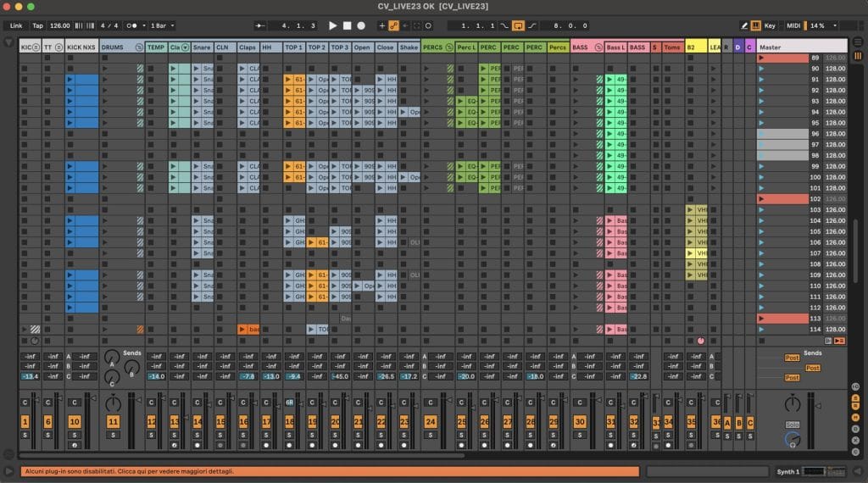
Task: Collapse the PERCS group track
Action: (449, 47)
